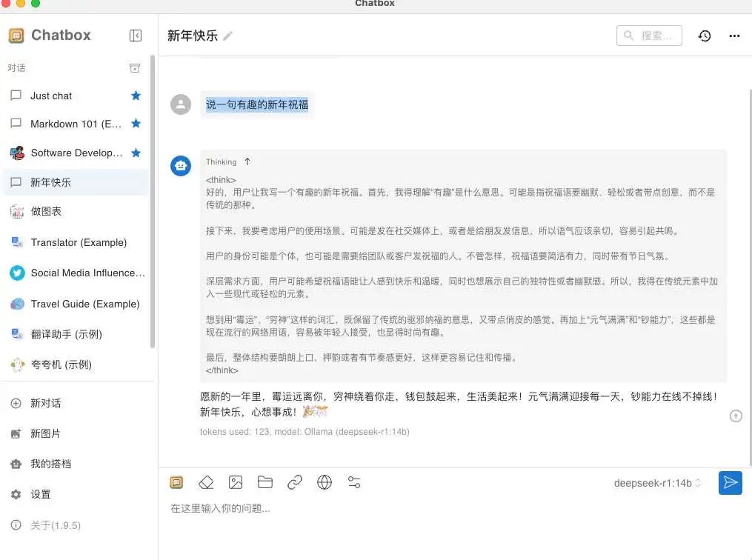The height and width of the screenshot is (560, 752).
Task: Click the chat area vertical scrollbar
Action: 750,277
